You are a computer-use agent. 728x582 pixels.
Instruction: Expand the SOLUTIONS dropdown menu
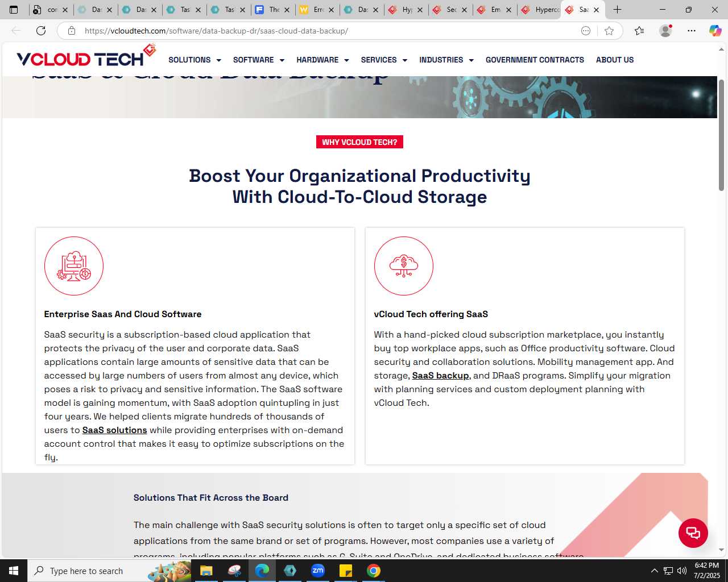click(195, 60)
